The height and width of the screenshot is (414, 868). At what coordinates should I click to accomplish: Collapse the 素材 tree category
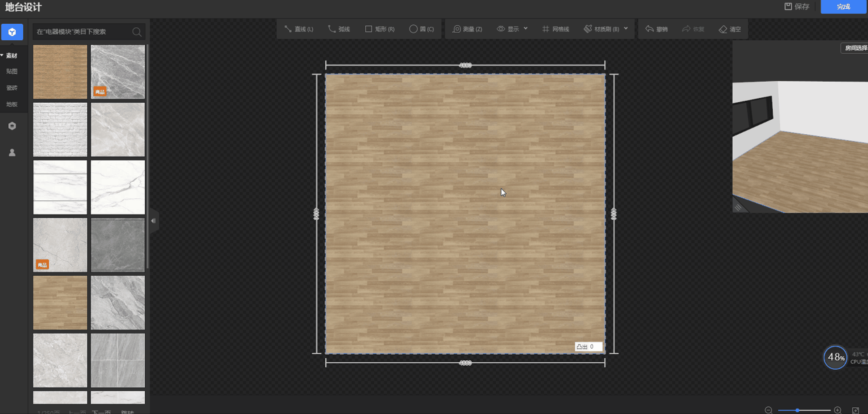(x=10, y=56)
